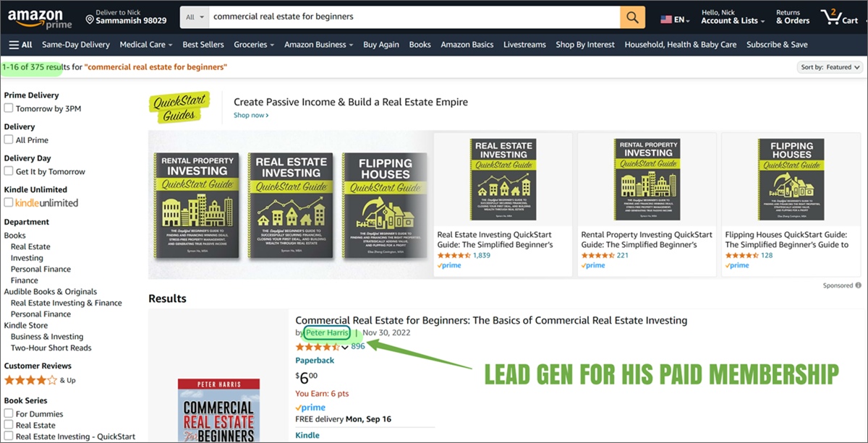Click the Paperback format link
Viewport: 868px width, 443px height.
315,360
